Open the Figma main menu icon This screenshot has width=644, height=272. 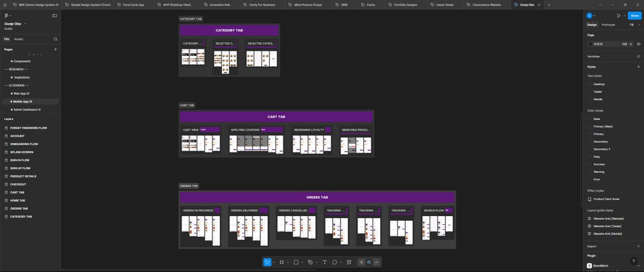[6, 16]
